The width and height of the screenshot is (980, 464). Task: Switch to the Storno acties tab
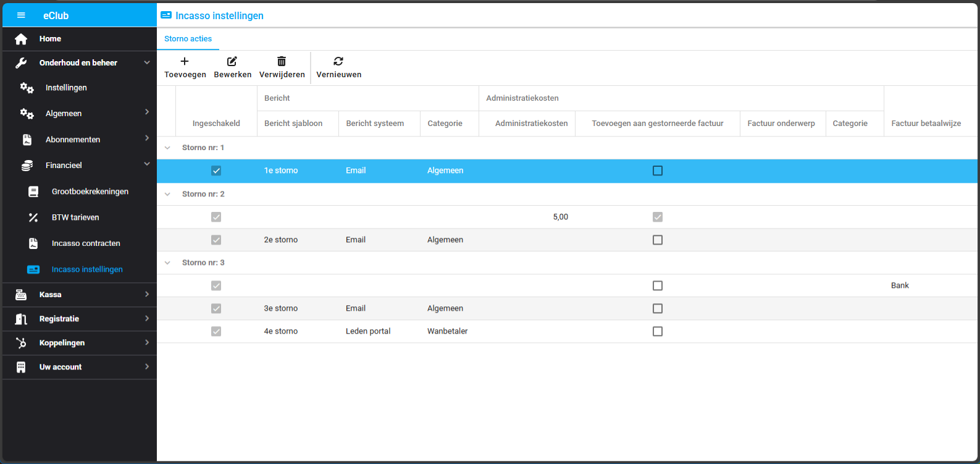pos(188,39)
